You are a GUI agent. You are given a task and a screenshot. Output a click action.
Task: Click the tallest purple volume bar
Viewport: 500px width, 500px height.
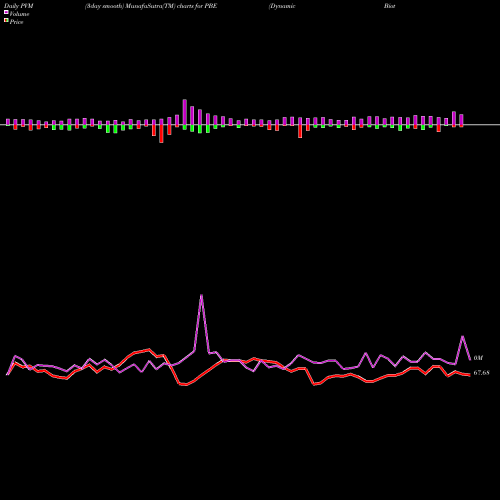pos(185,112)
